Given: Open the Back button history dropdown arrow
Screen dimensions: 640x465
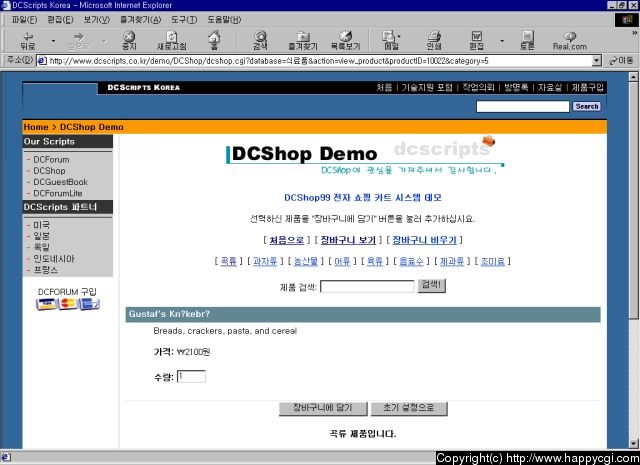Looking at the screenshot, I should click(53, 41).
